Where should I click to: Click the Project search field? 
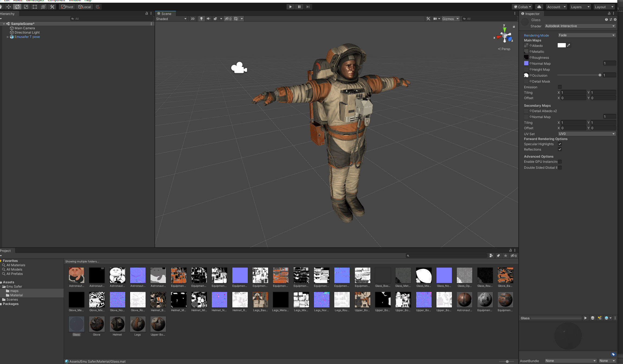(x=447, y=256)
